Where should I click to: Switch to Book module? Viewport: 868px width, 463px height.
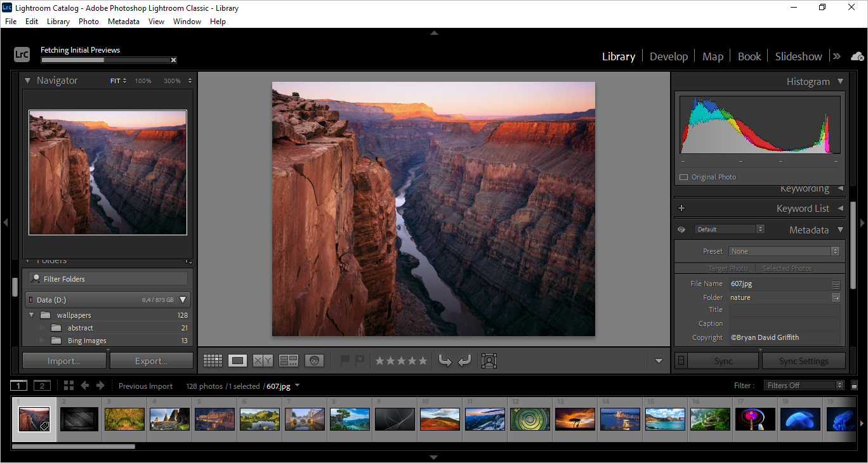[x=749, y=56]
